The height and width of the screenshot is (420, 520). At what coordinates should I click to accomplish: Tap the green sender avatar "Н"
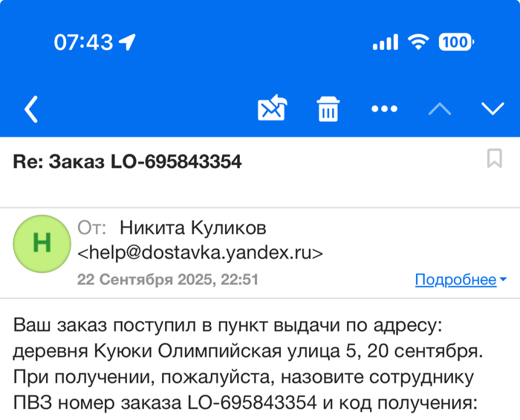pyautogui.click(x=42, y=242)
